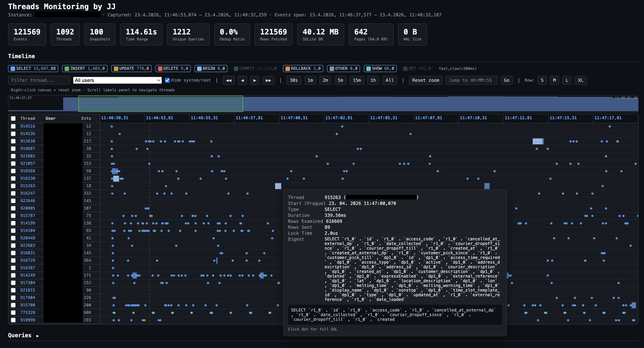Select the XL row size option
Viewport: 644px width, 348px height.
(580, 80)
